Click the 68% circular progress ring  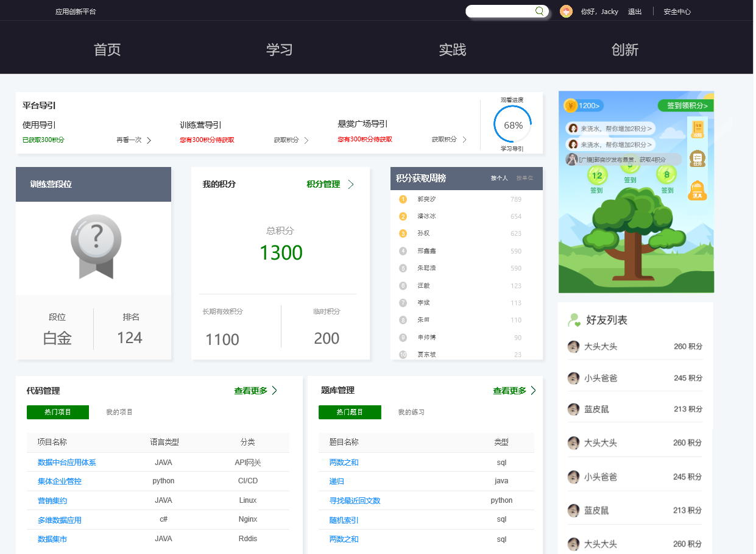click(x=513, y=125)
